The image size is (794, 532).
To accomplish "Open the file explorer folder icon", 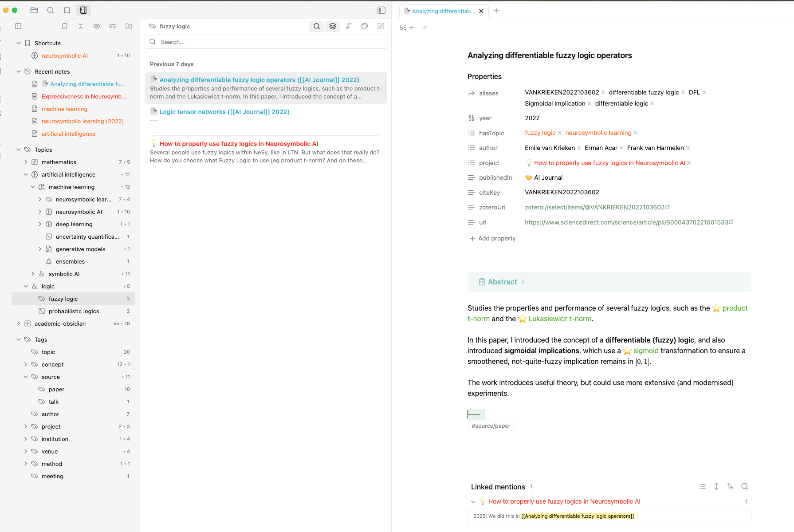I will (x=34, y=10).
